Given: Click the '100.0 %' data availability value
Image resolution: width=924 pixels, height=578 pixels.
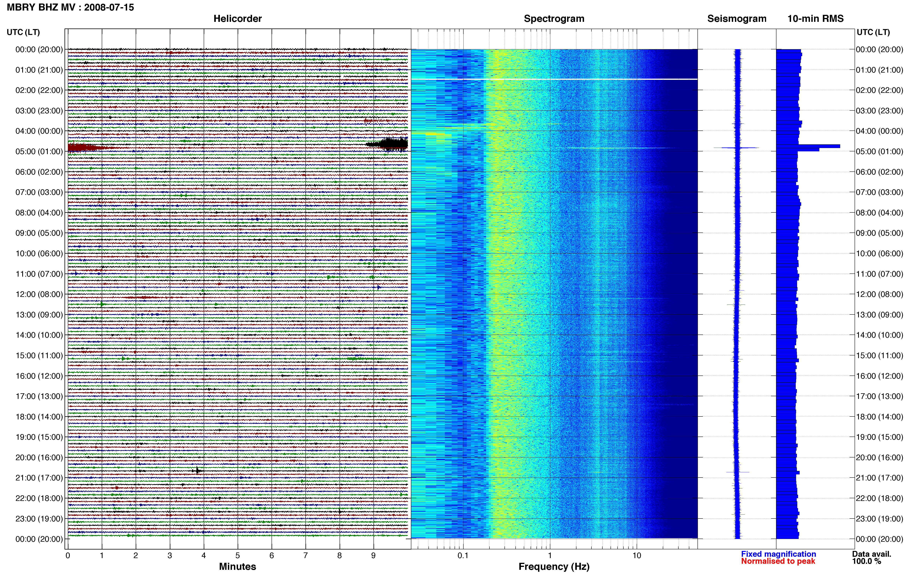Looking at the screenshot, I should click(x=866, y=561).
